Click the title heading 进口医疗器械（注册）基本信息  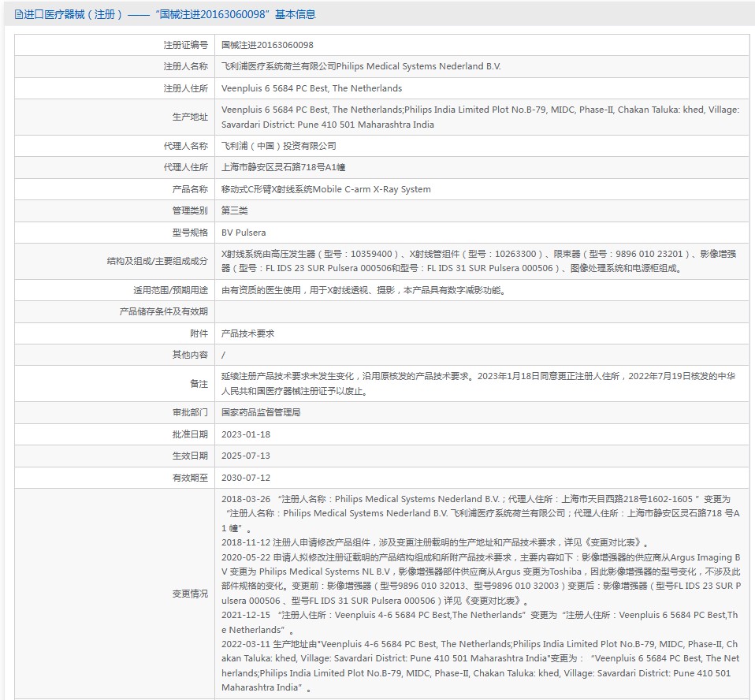point(169,14)
